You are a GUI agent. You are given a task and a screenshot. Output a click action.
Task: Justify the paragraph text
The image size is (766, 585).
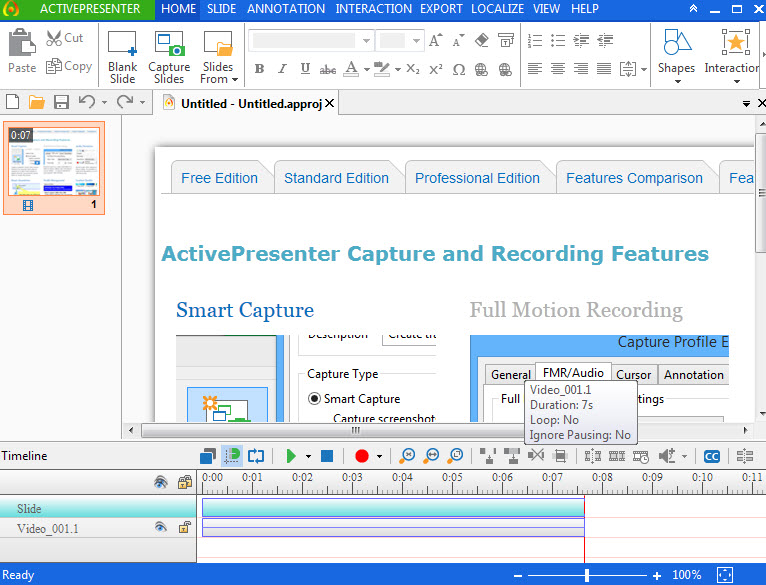604,68
